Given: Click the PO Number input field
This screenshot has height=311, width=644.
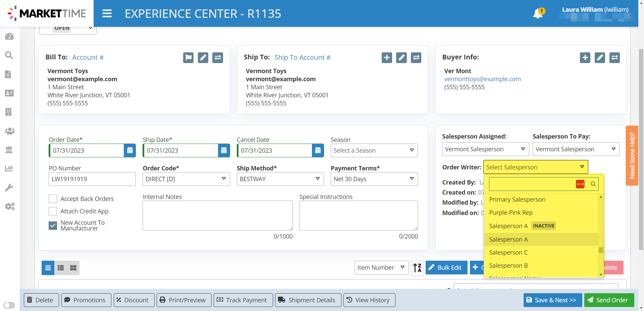Looking at the screenshot, I should [92, 179].
